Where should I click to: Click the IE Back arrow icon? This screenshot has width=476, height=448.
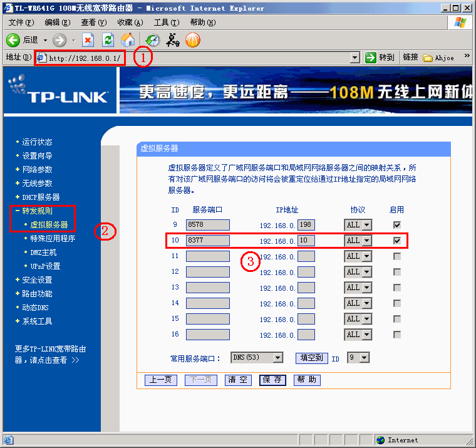(13, 40)
